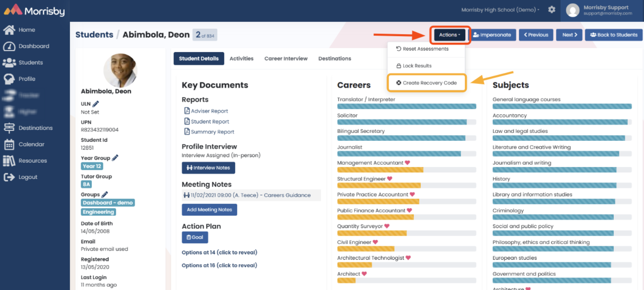
Task: Select Lock Results from Actions menu
Action: coord(426,66)
